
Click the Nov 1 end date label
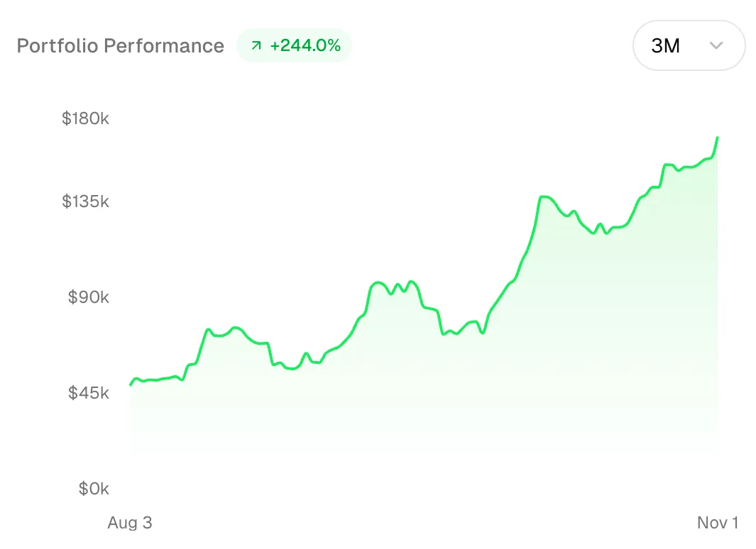[718, 523]
